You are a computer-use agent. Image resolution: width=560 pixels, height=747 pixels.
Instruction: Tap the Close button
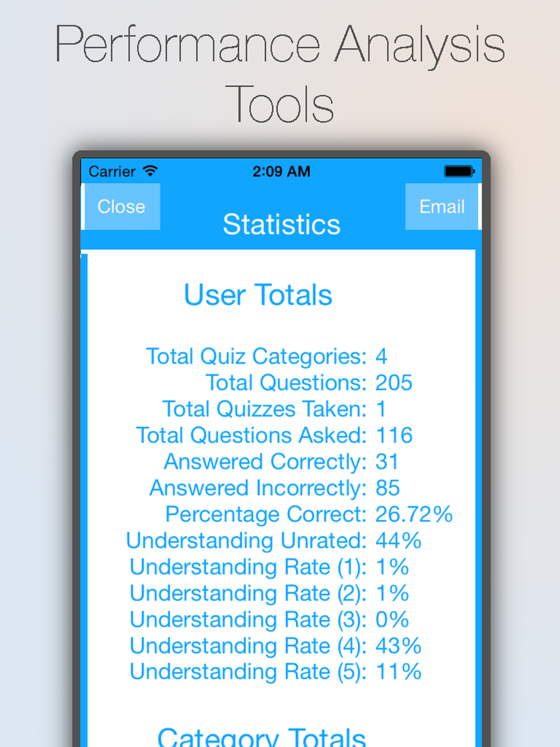(122, 207)
